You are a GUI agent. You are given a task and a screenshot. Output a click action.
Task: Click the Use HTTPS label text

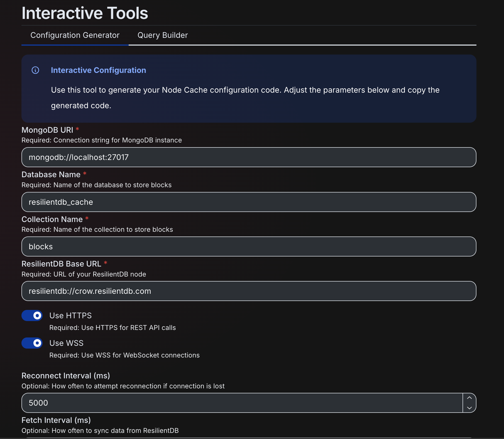pos(70,315)
